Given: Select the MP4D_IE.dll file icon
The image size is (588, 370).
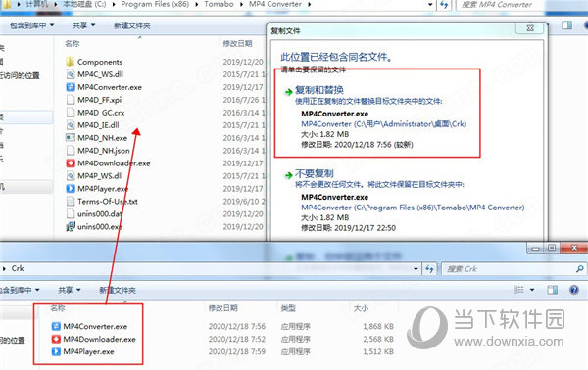Looking at the screenshot, I should [x=71, y=125].
